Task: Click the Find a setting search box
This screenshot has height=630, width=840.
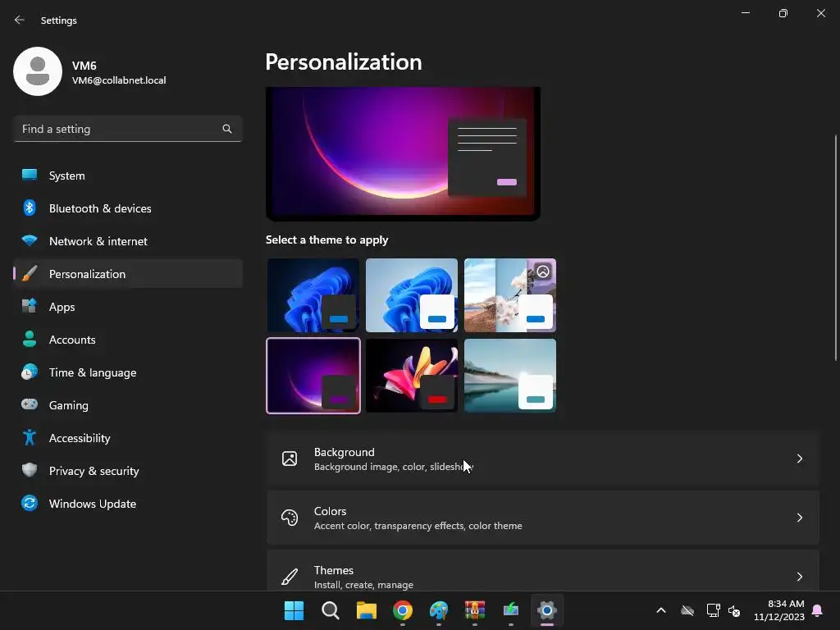Action: (128, 129)
